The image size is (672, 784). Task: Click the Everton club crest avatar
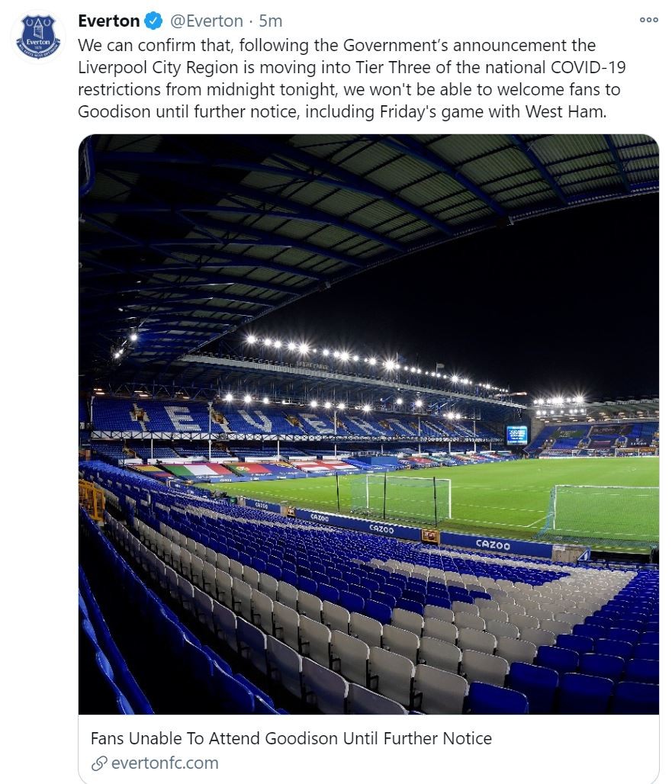click(x=38, y=37)
